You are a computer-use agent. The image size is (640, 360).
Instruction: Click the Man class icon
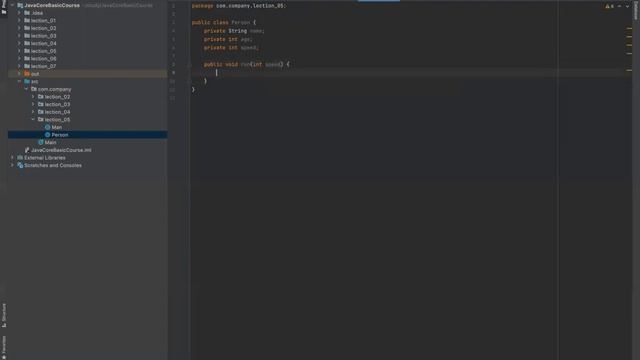tap(48, 127)
